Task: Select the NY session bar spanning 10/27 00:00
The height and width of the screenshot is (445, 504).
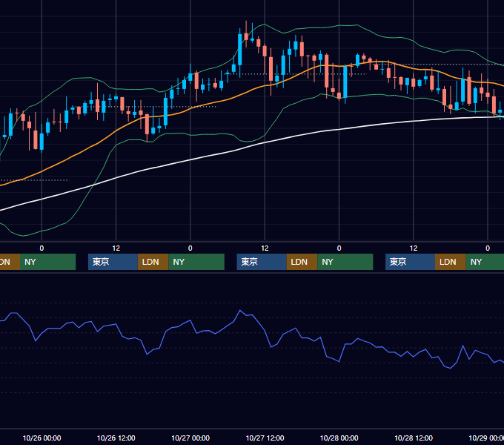Action: pos(196,262)
